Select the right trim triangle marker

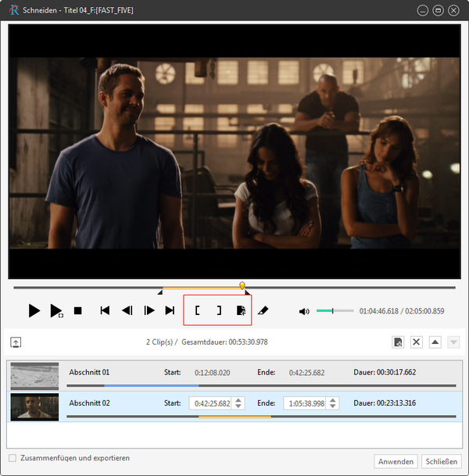pyautogui.click(x=248, y=292)
